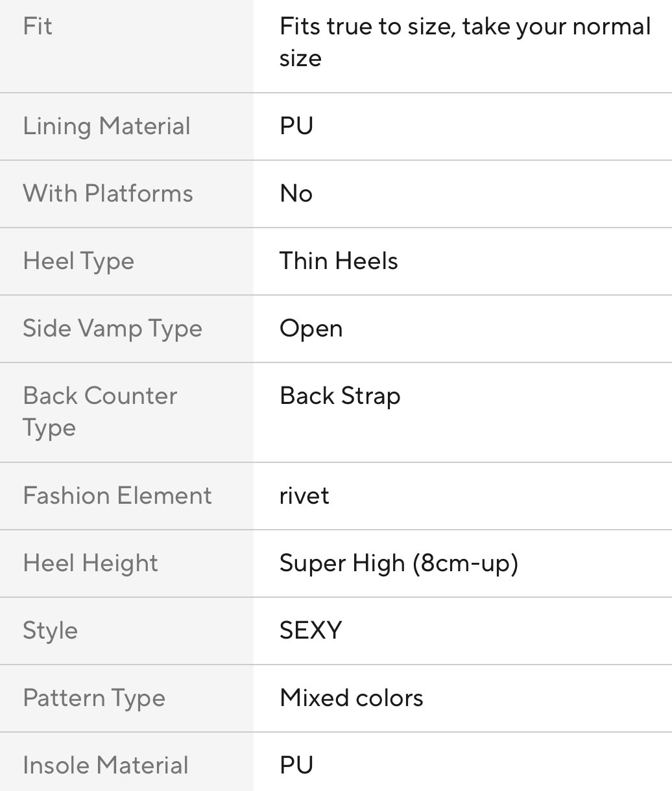
Task: Click the Fashion Element label
Action: click(x=117, y=496)
